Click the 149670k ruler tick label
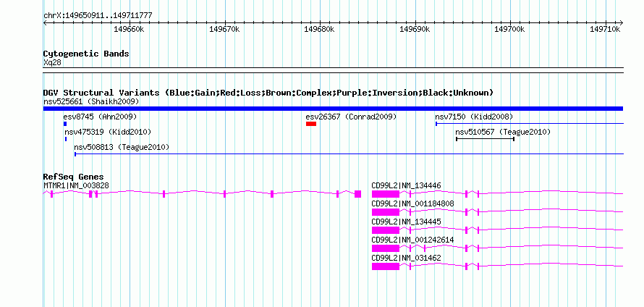 (x=224, y=29)
